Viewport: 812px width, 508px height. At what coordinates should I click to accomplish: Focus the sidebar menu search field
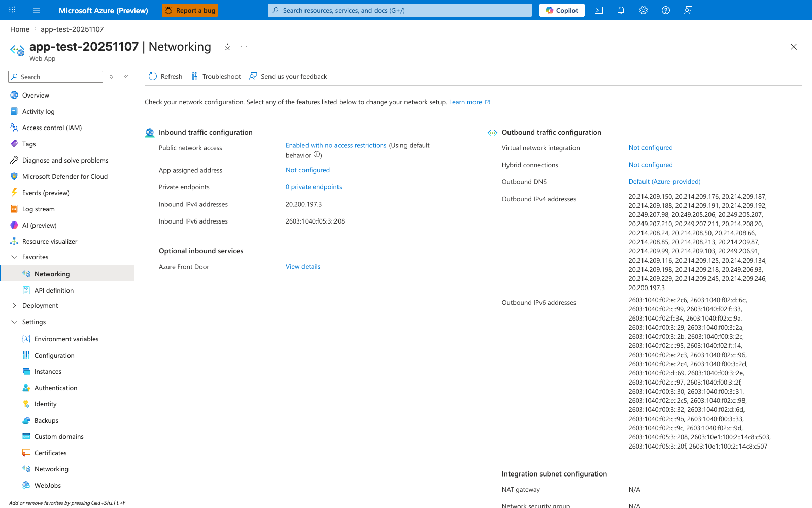56,77
